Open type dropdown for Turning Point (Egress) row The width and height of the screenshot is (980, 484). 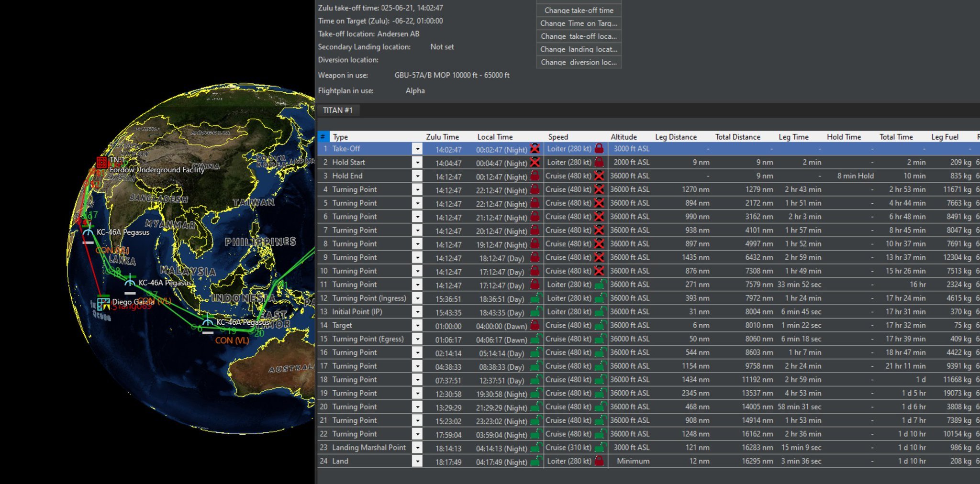(x=417, y=339)
